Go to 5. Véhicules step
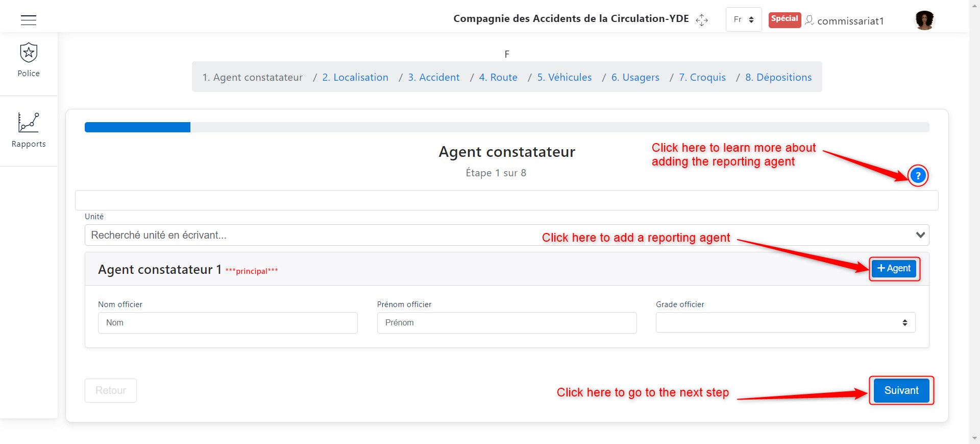 pyautogui.click(x=564, y=77)
